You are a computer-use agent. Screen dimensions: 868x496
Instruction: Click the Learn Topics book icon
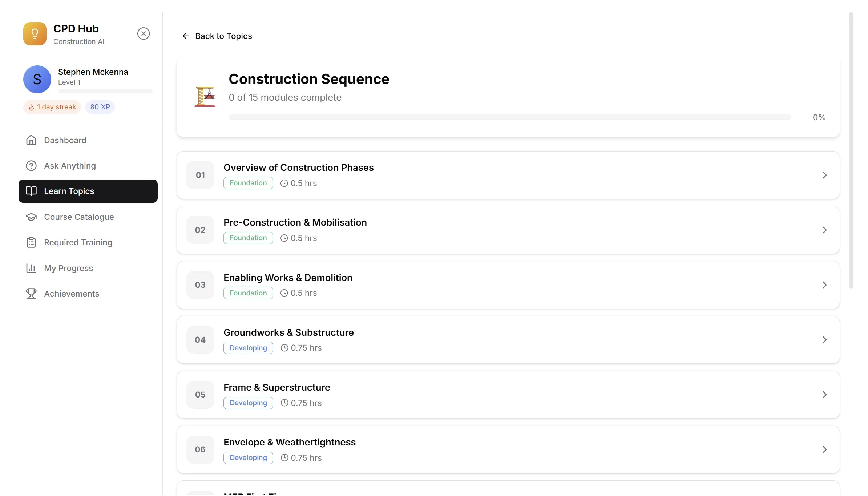pyautogui.click(x=31, y=191)
